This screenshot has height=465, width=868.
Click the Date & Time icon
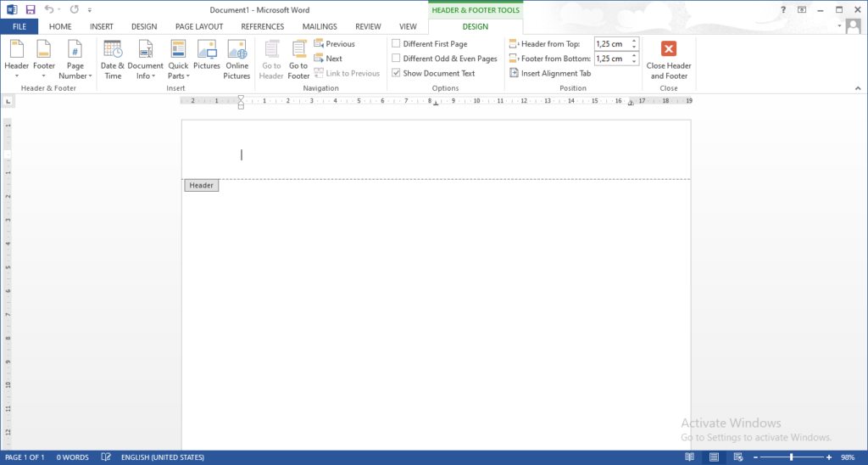click(113, 50)
